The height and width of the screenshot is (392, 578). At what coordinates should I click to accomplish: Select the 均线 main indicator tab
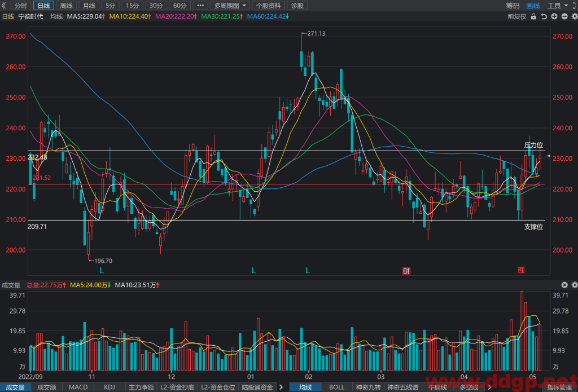click(305, 387)
